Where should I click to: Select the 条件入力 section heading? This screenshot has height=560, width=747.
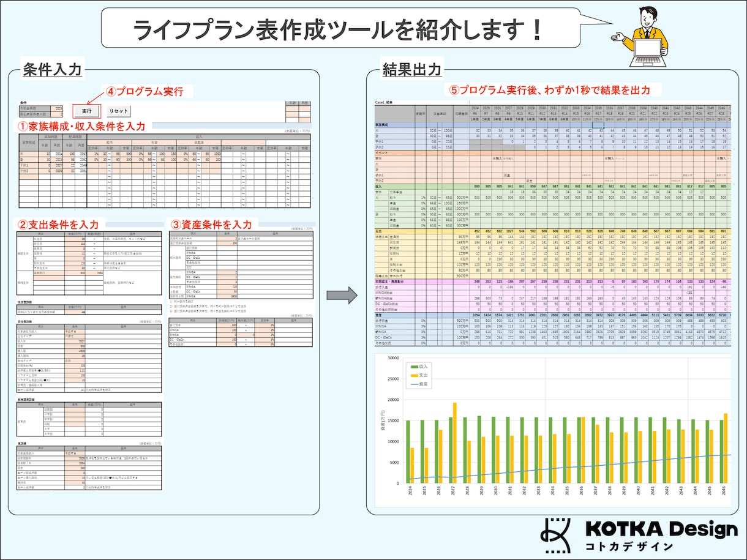coord(51,69)
